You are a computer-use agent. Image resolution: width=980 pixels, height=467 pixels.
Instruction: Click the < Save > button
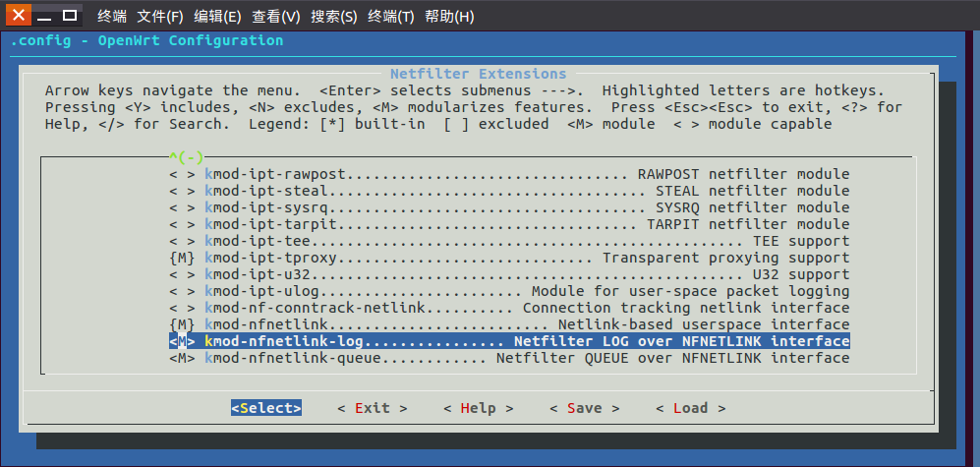point(585,408)
